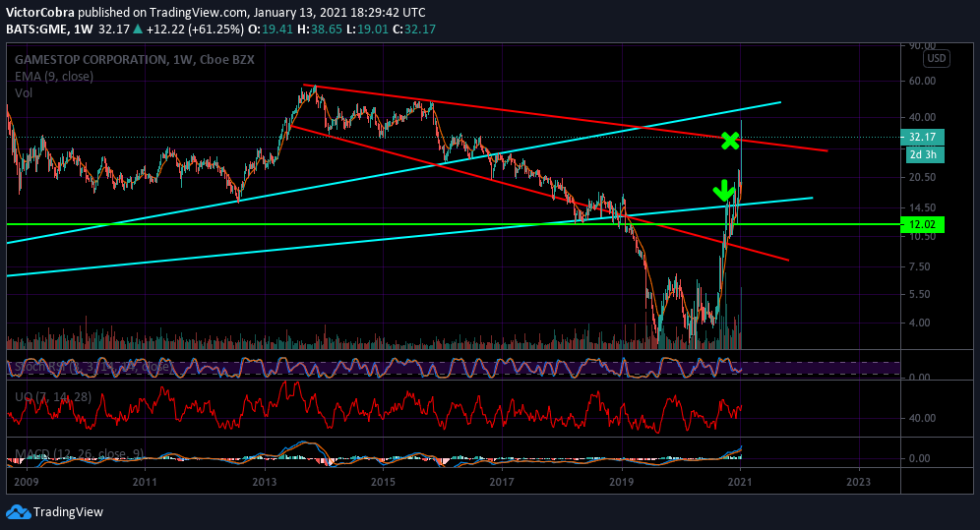Click the 14.50 price axis label
This screenshot has width=980, height=530.
coord(922,207)
